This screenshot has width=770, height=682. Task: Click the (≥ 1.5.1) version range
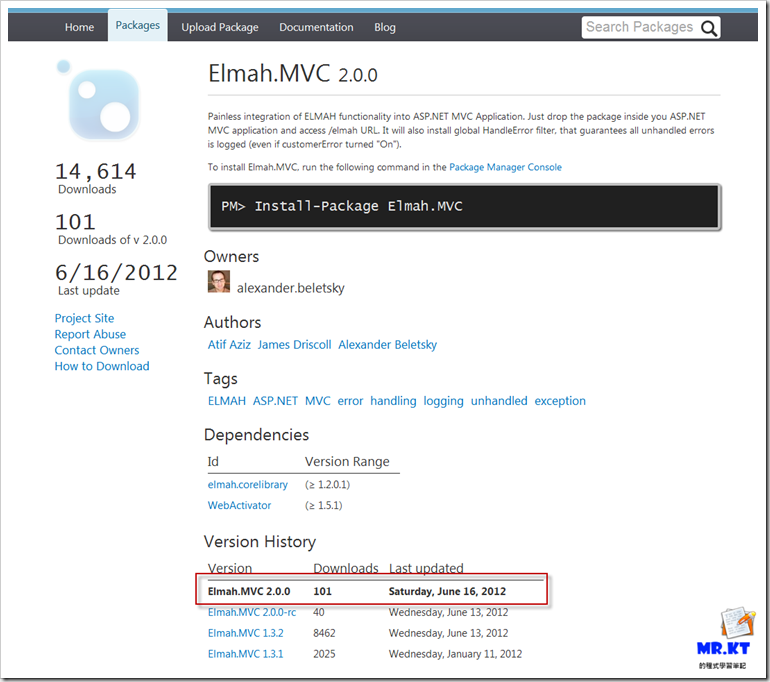click(323, 505)
